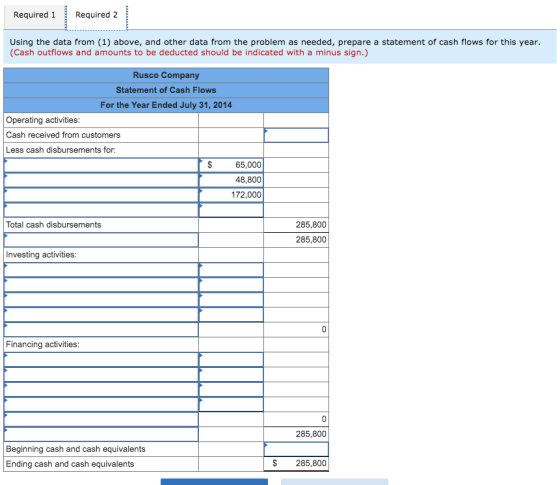Click the red minus sign instruction note
Screen dimensions: 560x485
point(189,53)
